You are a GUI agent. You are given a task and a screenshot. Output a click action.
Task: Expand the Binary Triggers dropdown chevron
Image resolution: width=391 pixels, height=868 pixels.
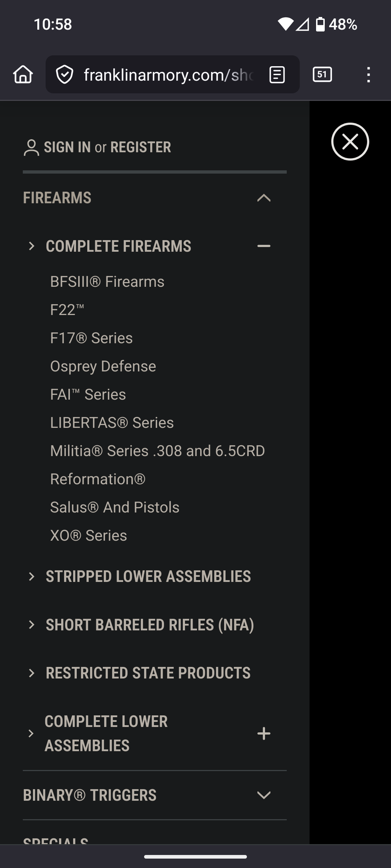point(264,795)
